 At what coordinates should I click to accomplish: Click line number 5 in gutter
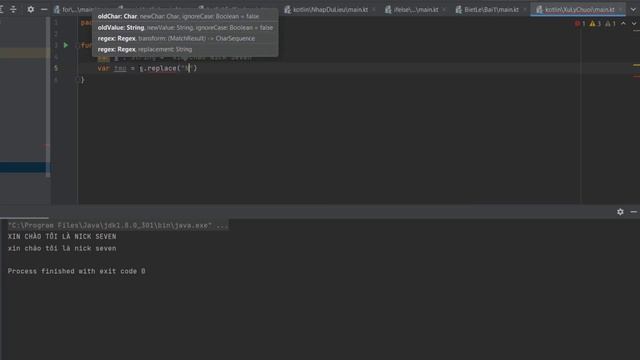pyautogui.click(x=56, y=68)
